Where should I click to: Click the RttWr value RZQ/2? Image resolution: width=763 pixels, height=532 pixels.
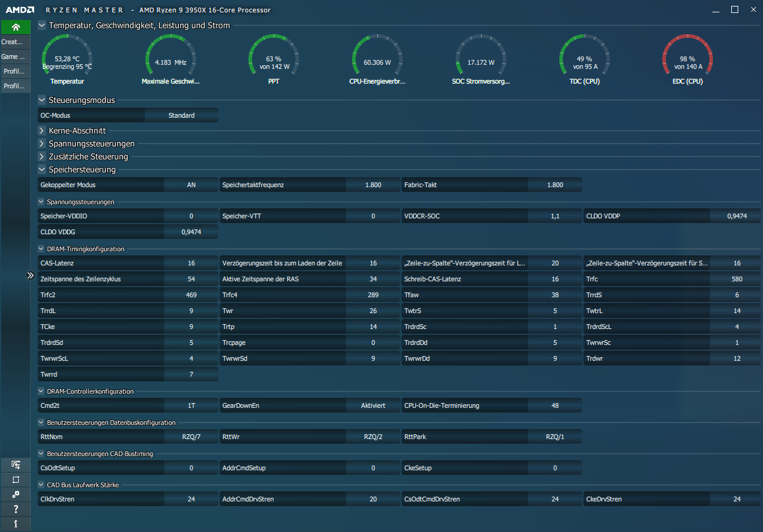(373, 437)
